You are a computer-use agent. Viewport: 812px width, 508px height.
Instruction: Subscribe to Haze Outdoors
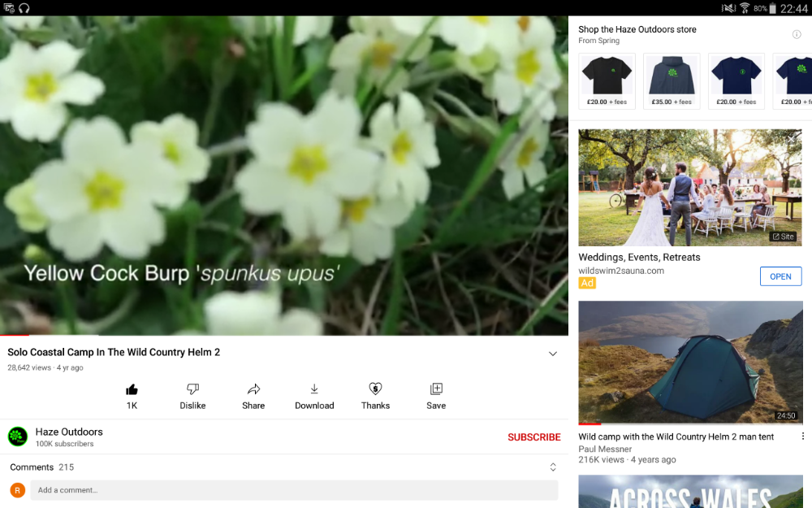click(x=534, y=437)
